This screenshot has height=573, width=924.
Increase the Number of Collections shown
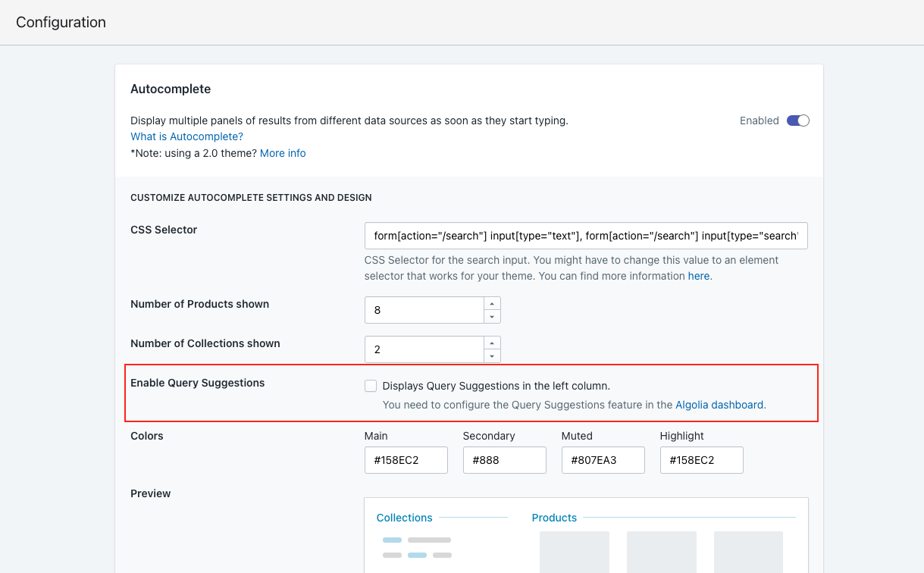point(492,343)
